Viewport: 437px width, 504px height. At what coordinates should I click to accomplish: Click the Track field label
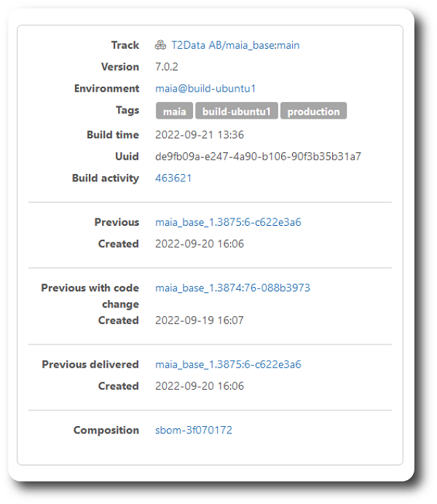(125, 45)
